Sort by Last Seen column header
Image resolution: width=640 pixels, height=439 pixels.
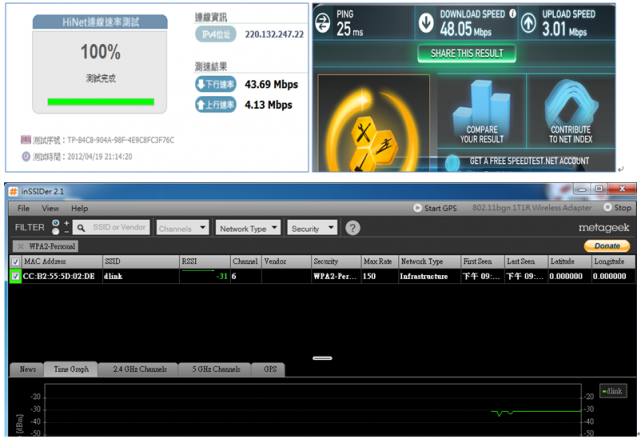click(526, 262)
